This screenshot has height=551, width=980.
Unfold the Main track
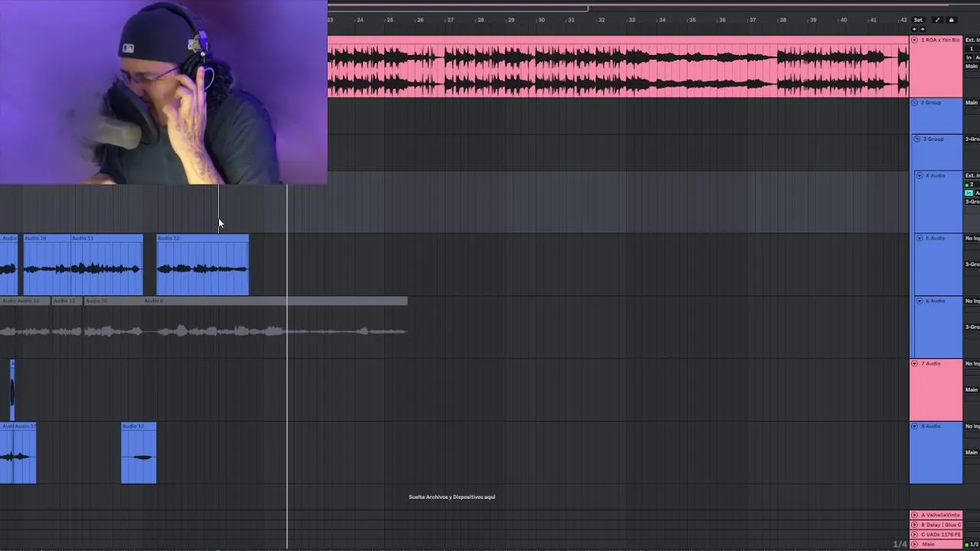914,544
